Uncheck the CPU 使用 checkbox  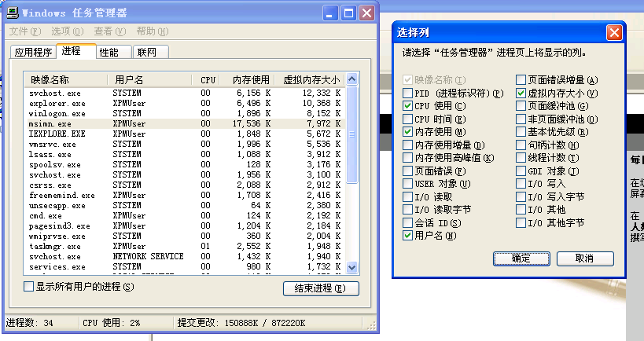coord(407,106)
